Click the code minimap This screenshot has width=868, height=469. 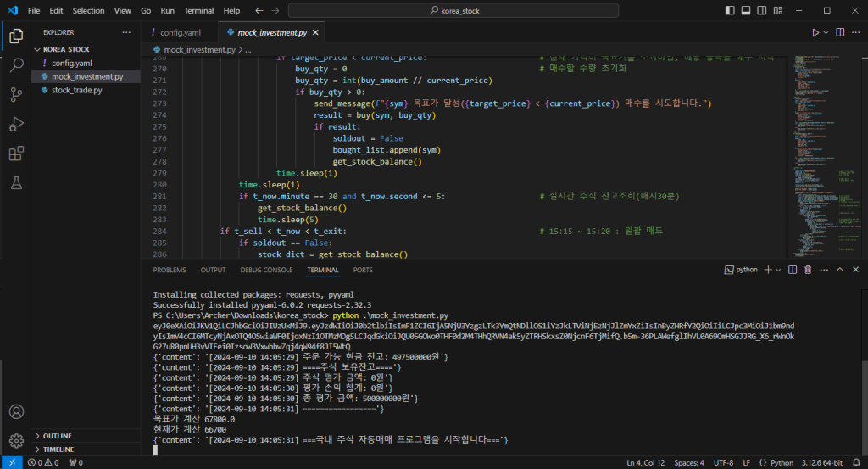(825, 155)
